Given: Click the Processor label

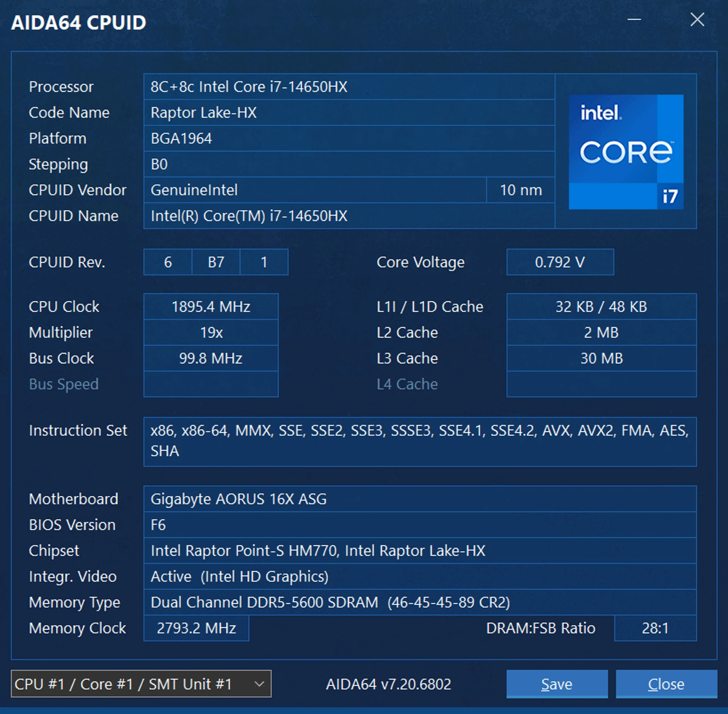Looking at the screenshot, I should (61, 87).
